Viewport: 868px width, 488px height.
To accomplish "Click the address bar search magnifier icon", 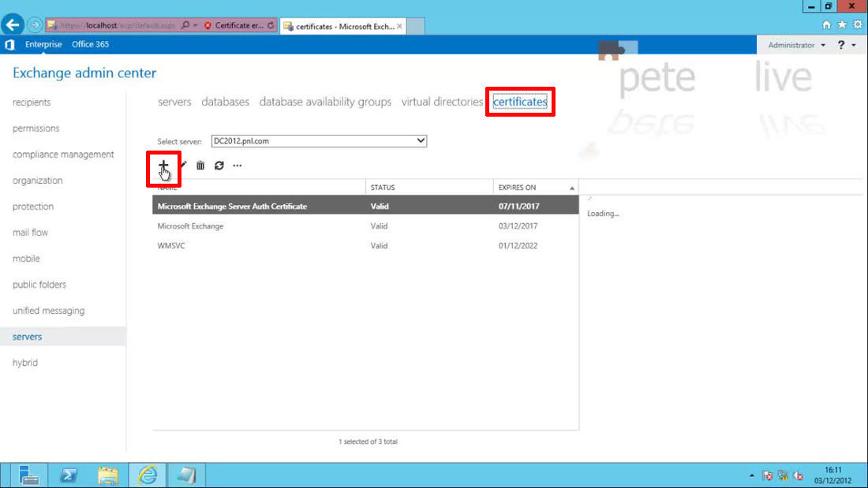I will (185, 25).
